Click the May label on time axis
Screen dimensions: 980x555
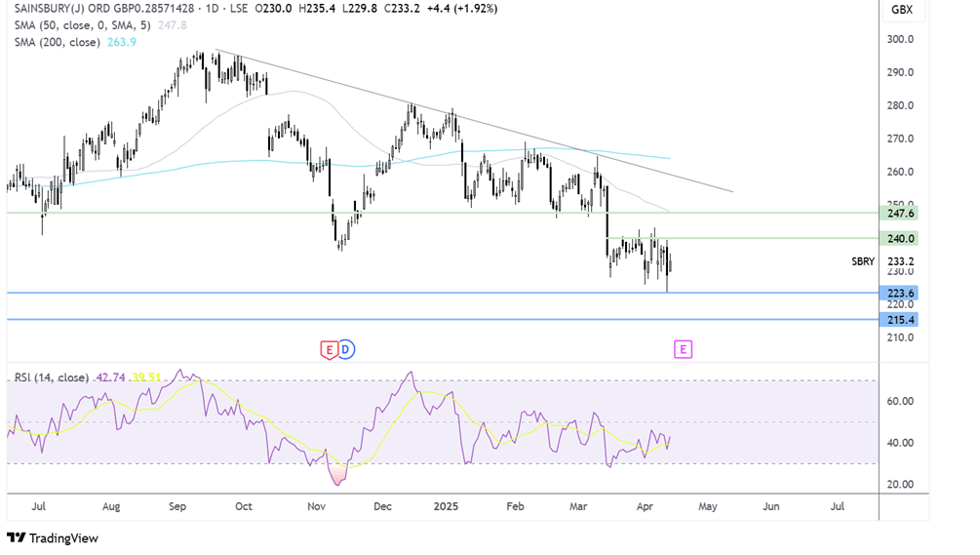tap(708, 506)
